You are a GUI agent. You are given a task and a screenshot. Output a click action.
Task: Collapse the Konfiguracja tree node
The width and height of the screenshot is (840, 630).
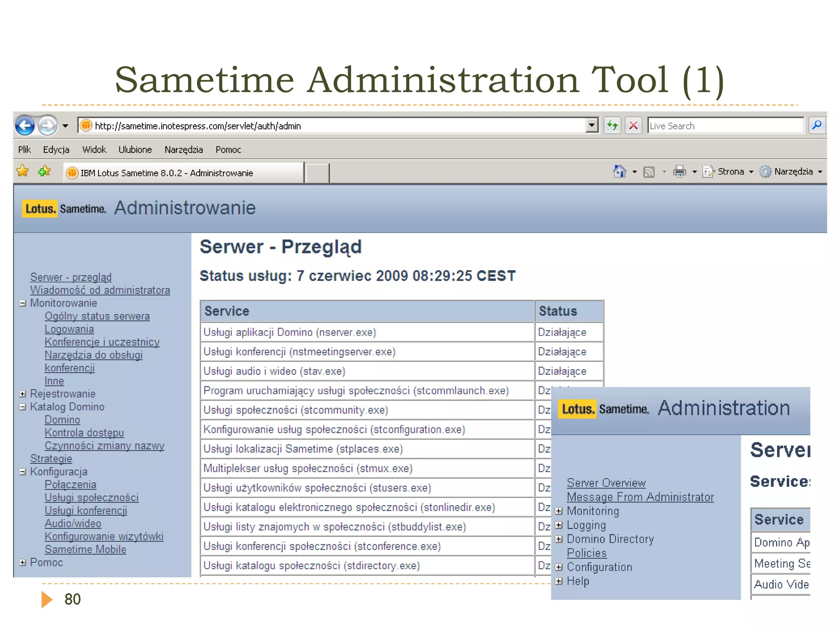pyautogui.click(x=23, y=472)
